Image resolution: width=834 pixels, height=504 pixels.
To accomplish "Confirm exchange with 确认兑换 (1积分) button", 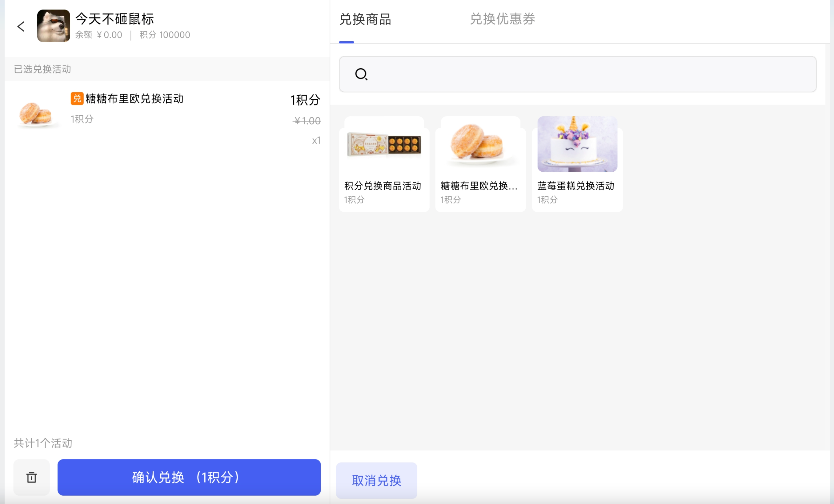I will pos(189,477).
